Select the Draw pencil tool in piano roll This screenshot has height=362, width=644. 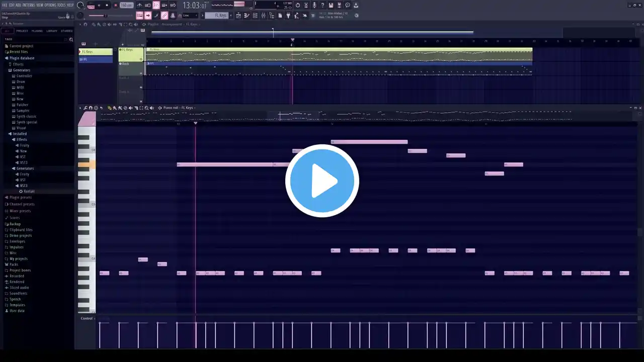click(110, 108)
